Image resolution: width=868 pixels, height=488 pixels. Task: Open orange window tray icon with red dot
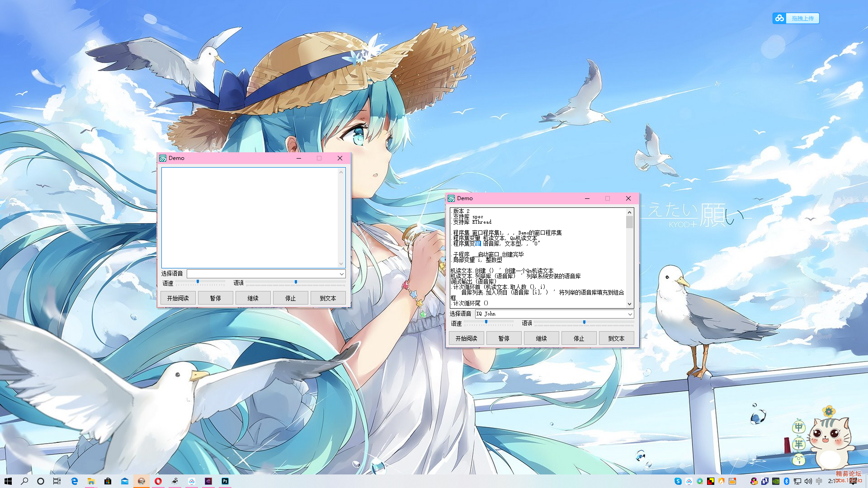pyautogui.click(x=732, y=481)
